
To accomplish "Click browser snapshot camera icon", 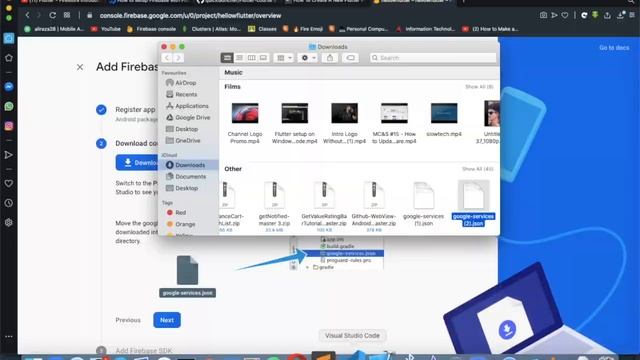I will coord(543,15).
